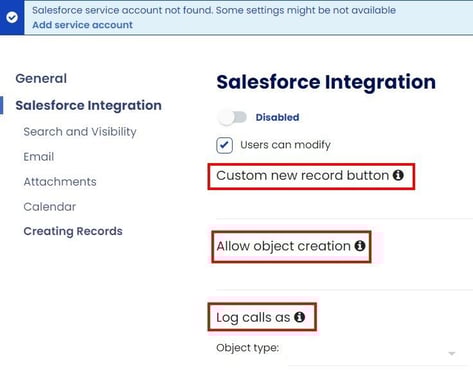Click the Custom new record button label

(302, 175)
